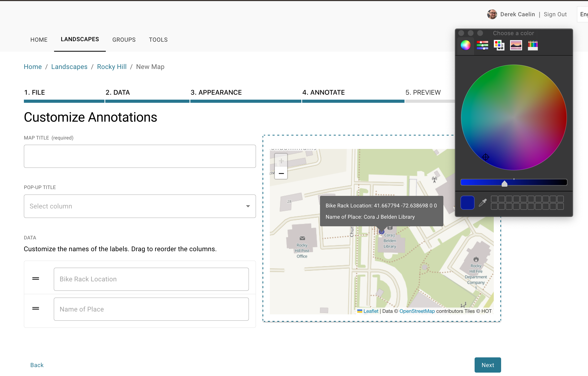Screen dimensions: 588x376
Task: Switch to the GROUPS tab
Action: click(124, 40)
